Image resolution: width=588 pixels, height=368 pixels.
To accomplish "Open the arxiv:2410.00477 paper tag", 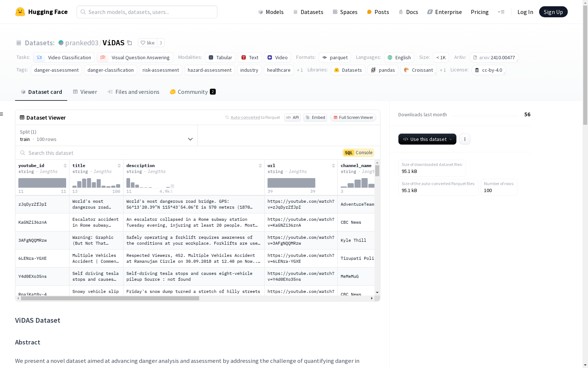I will point(494,57).
